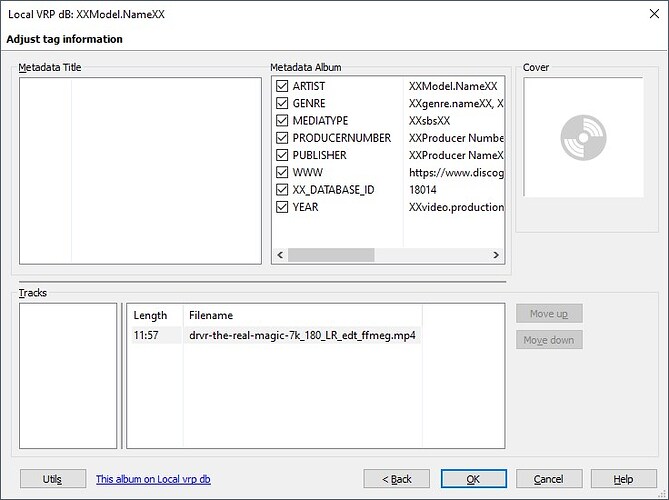Disable the MEDIATYPE checkbox
The image size is (669, 500).
pos(282,121)
